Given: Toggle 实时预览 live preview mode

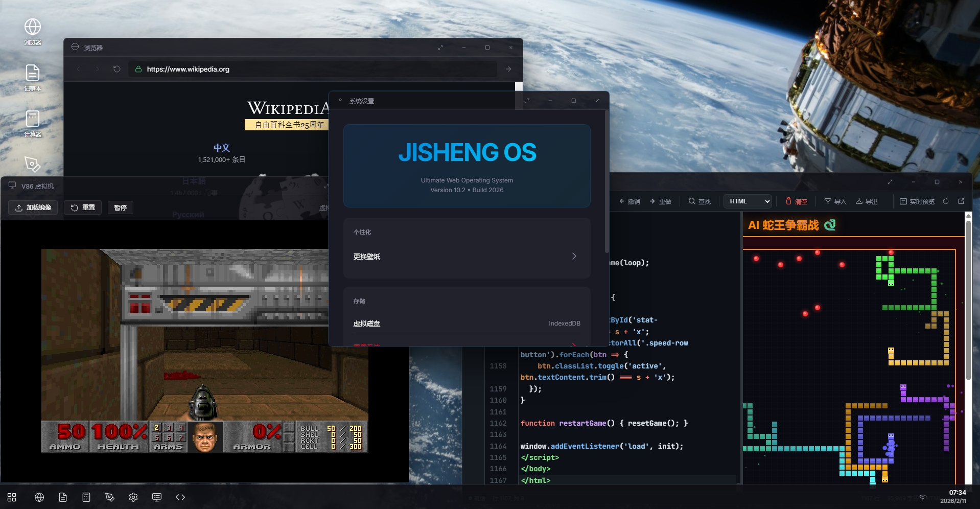Looking at the screenshot, I should (918, 201).
